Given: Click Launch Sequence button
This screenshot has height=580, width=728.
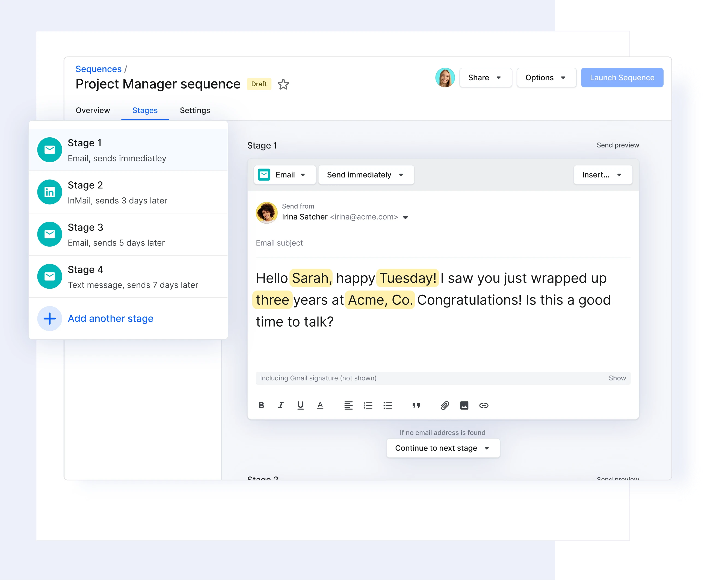Looking at the screenshot, I should tap(622, 78).
